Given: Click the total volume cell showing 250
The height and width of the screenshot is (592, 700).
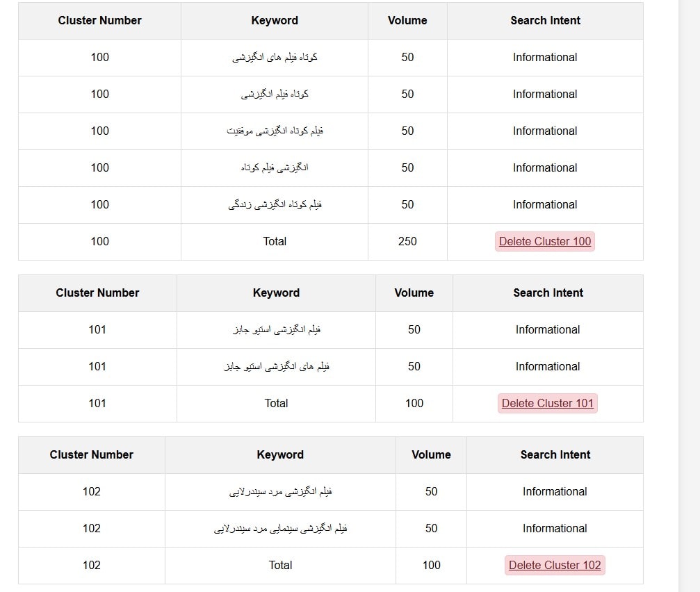Looking at the screenshot, I should point(407,242).
